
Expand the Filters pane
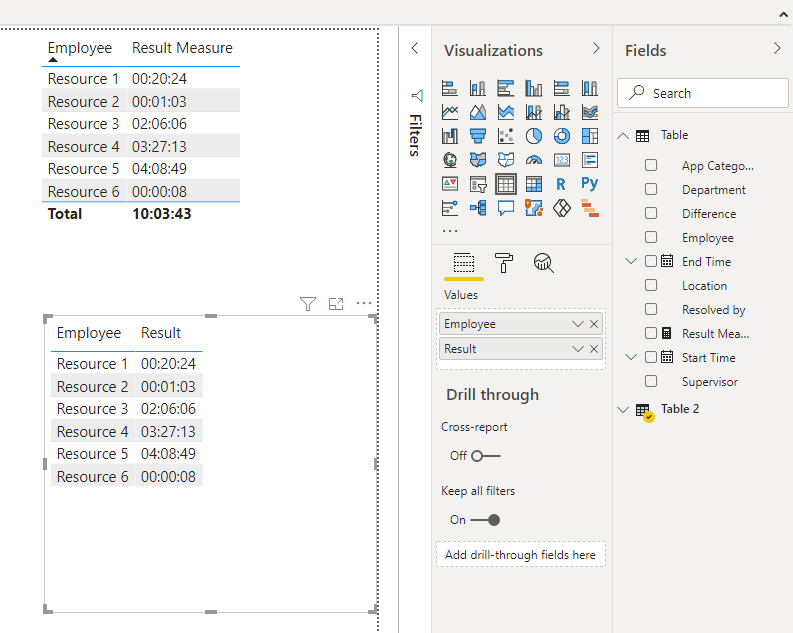[x=415, y=48]
